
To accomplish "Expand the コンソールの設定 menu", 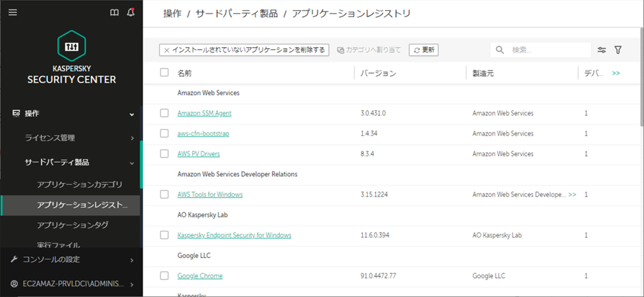I will pos(132,260).
